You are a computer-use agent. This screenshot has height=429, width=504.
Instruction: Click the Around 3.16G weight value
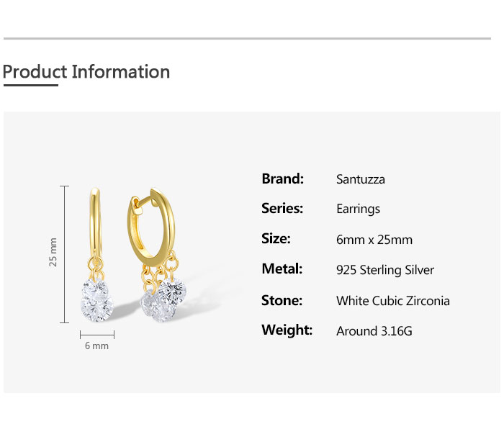[374, 331]
